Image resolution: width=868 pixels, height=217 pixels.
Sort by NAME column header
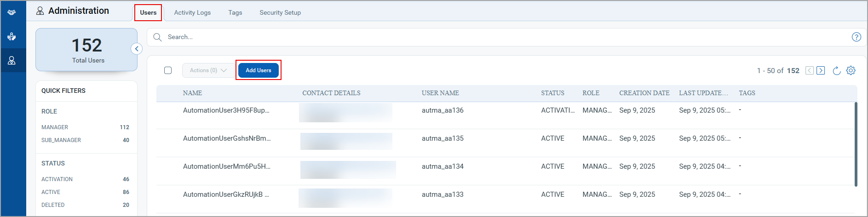[x=192, y=93]
